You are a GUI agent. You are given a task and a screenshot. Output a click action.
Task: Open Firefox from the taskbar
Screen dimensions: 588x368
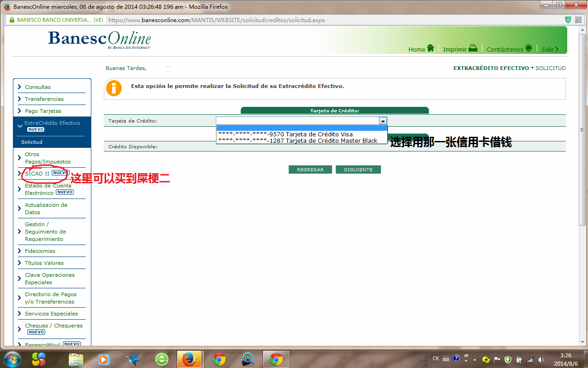pos(189,359)
